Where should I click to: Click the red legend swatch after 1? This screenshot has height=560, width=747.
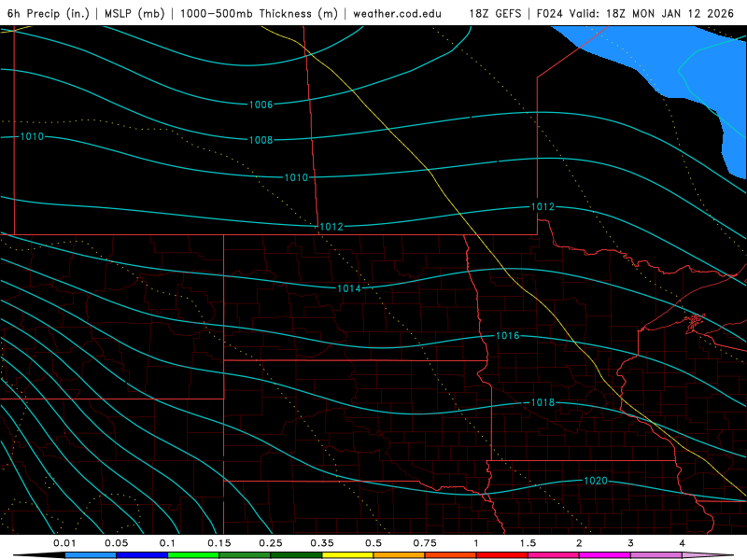click(502, 555)
